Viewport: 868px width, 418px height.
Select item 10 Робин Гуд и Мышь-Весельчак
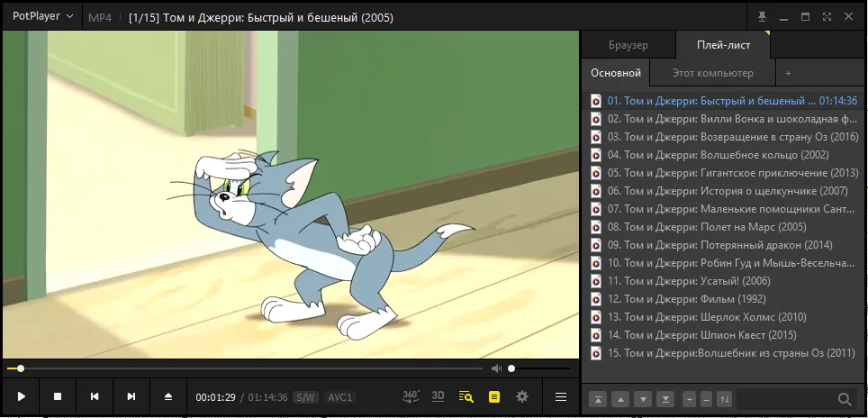point(723,262)
